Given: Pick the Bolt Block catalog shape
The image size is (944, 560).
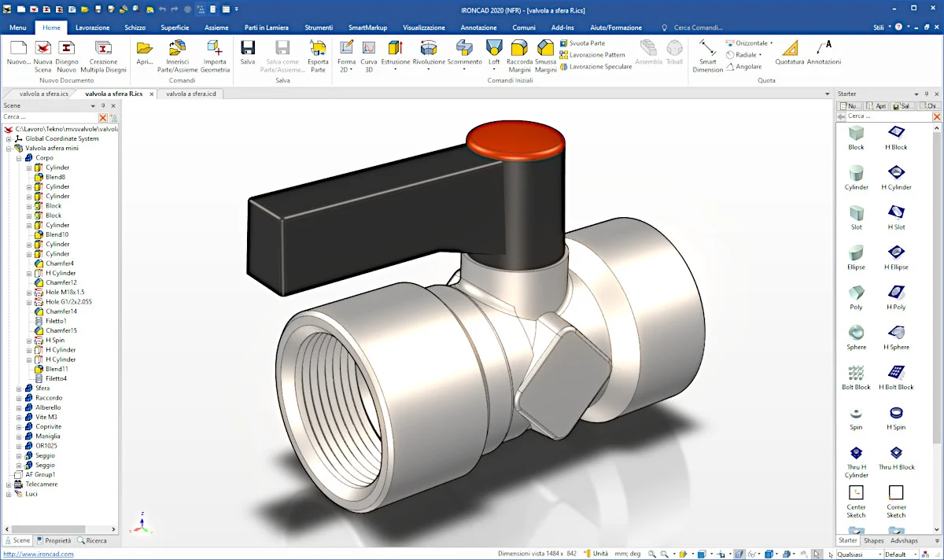Looking at the screenshot, I should coord(856,377).
